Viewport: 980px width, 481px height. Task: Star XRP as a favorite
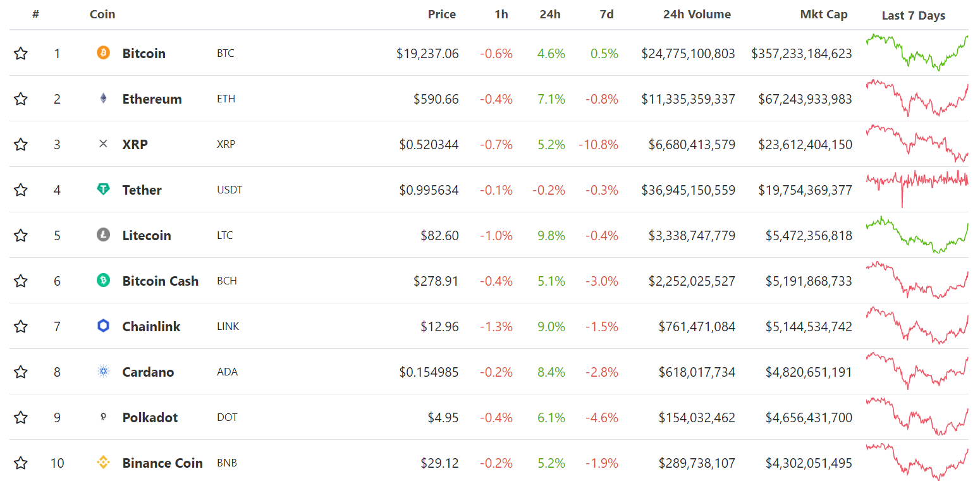pyautogui.click(x=21, y=144)
